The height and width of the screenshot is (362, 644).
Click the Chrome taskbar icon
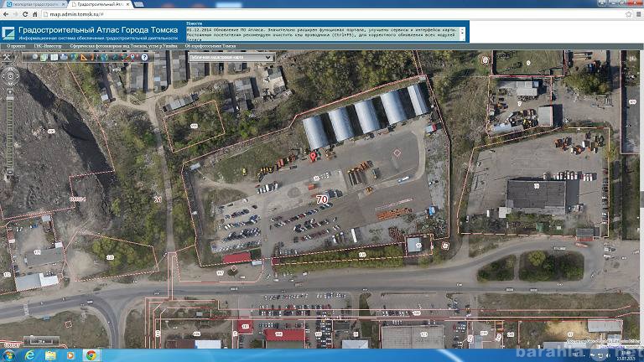click(x=91, y=355)
